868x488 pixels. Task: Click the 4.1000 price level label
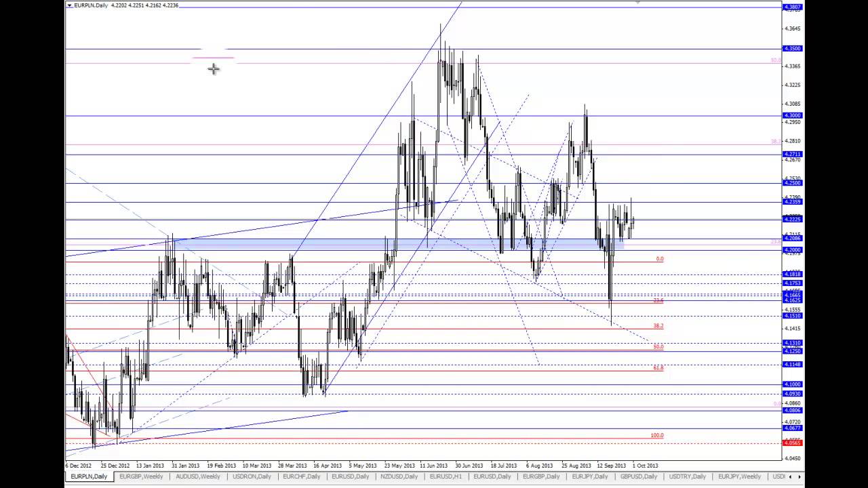(x=792, y=384)
